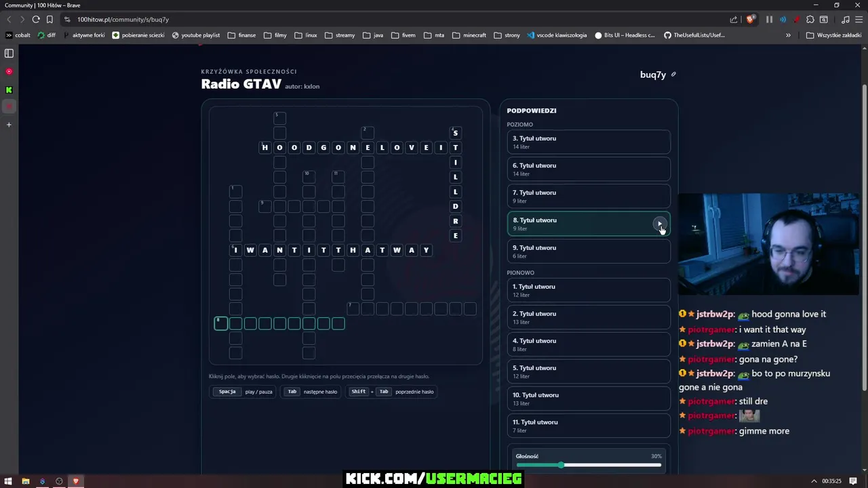This screenshot has width=868, height=488.
Task: Select horizontal clue 3 Tytuł utworu
Action: pyautogui.click(x=589, y=142)
